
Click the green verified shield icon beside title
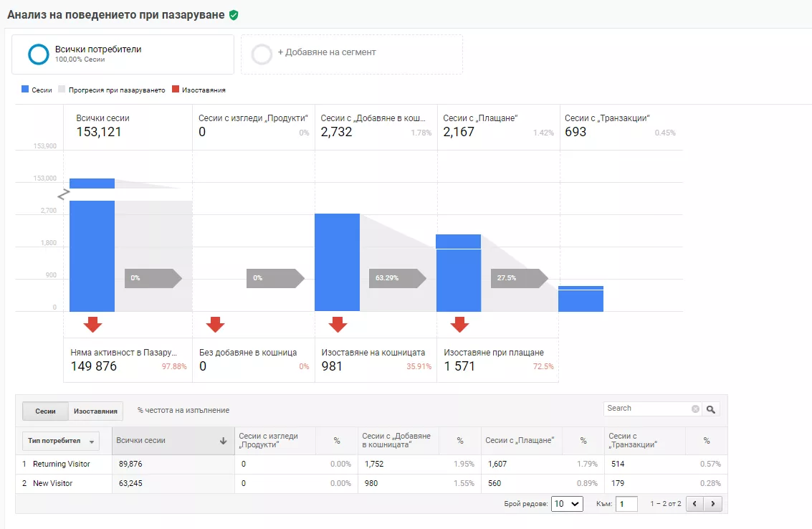[234, 15]
